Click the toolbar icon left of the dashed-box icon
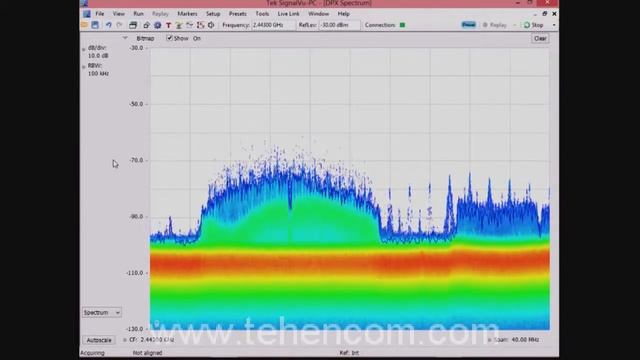 pyautogui.click(x=189, y=25)
